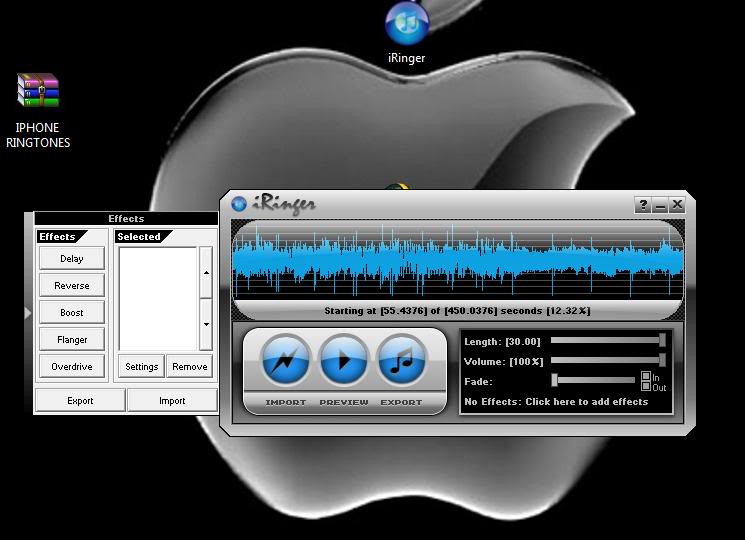This screenshot has width=745, height=540.
Task: Click the PREVIEW label under the play button
Action: 344,402
